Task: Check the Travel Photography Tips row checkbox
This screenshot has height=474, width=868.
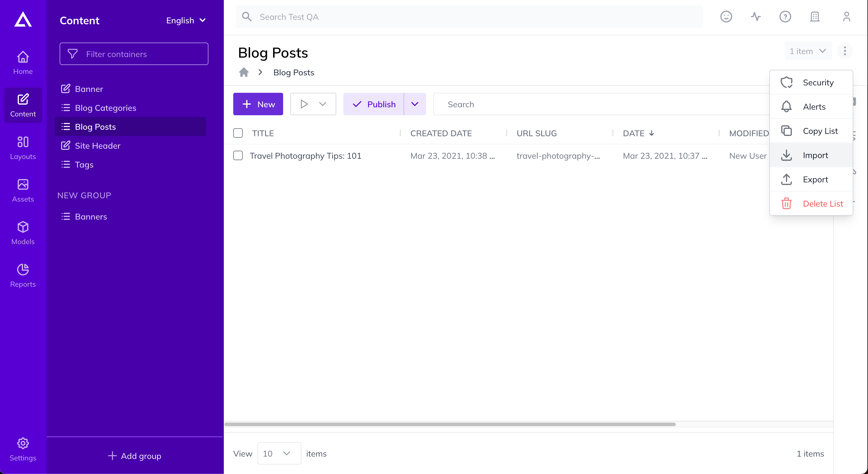Action: pos(238,155)
